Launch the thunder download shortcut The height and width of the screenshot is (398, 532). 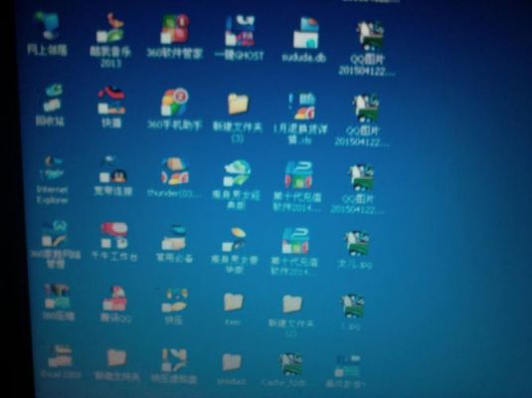tap(174, 177)
